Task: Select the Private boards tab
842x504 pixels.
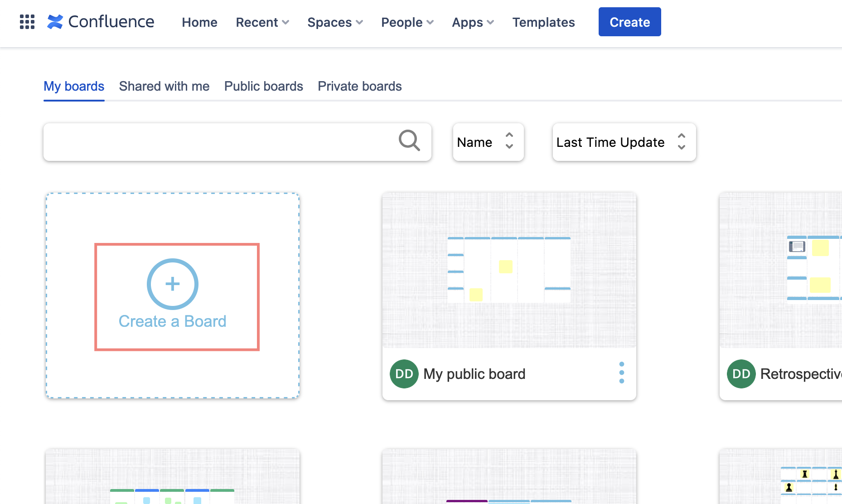Action: click(x=359, y=86)
